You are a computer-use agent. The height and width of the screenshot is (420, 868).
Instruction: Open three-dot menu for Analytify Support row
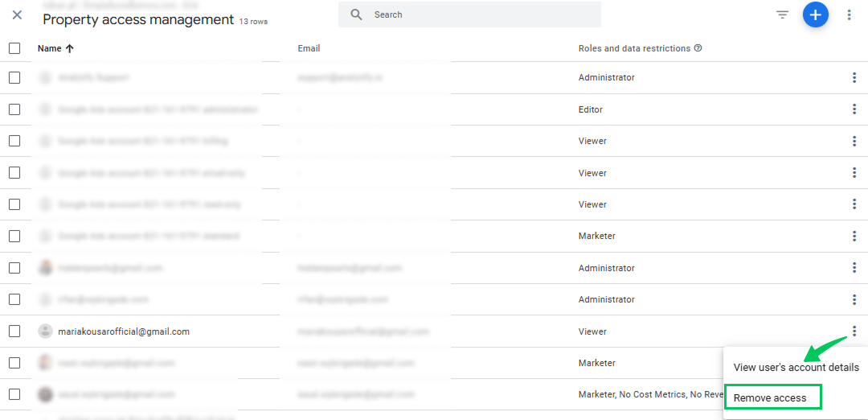(854, 77)
